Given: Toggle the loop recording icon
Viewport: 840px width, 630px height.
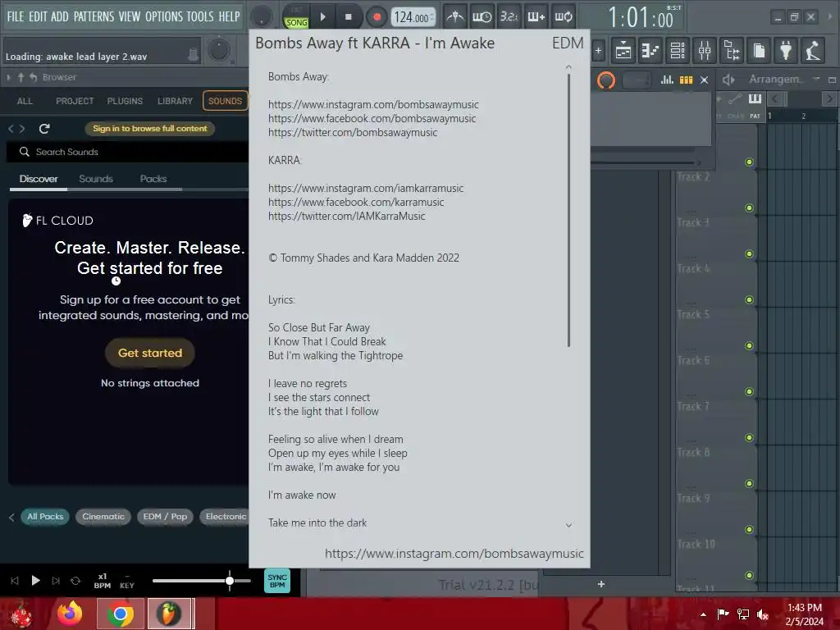Looking at the screenshot, I should pyautogui.click(x=563, y=17).
